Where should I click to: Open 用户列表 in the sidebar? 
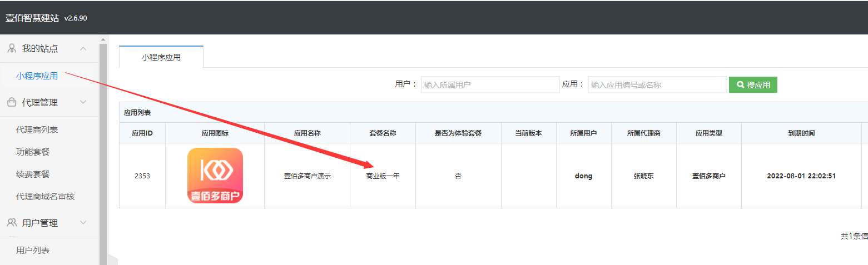pyautogui.click(x=33, y=251)
